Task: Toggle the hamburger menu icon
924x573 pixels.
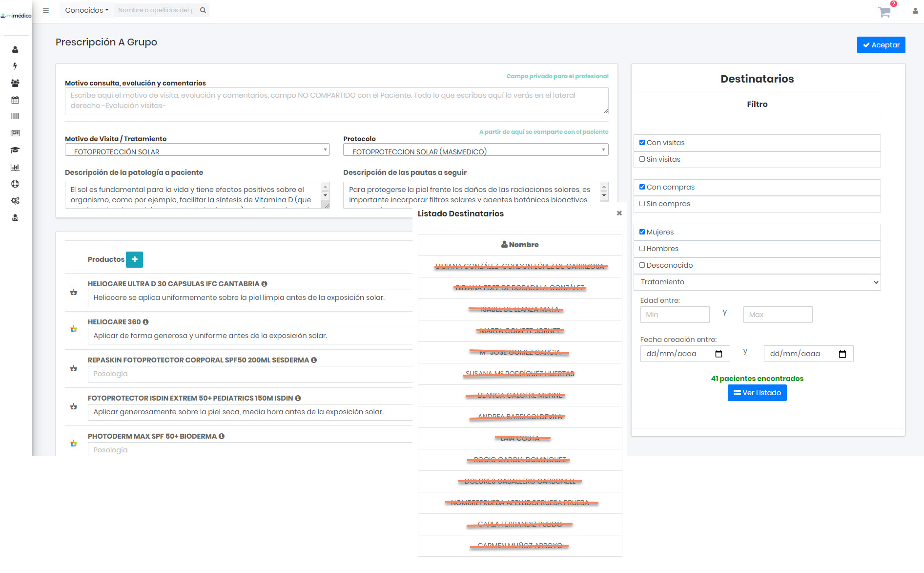Action: (x=46, y=10)
